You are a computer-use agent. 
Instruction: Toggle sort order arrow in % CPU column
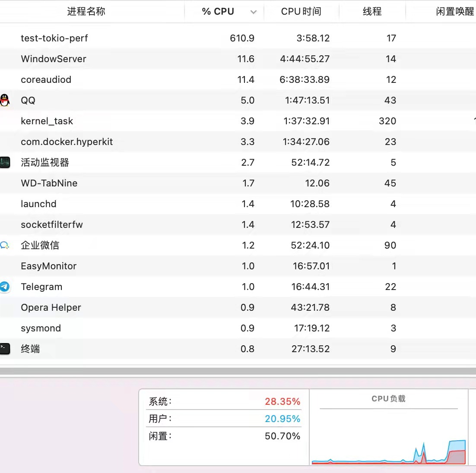[254, 12]
